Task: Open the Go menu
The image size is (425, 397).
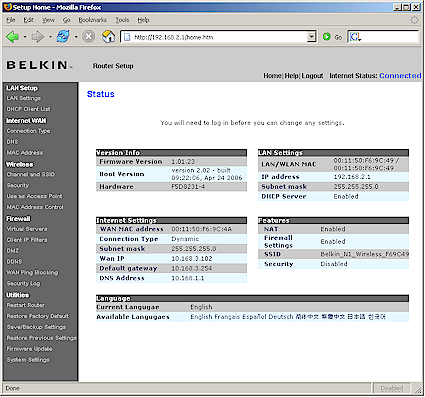Action: (x=67, y=20)
